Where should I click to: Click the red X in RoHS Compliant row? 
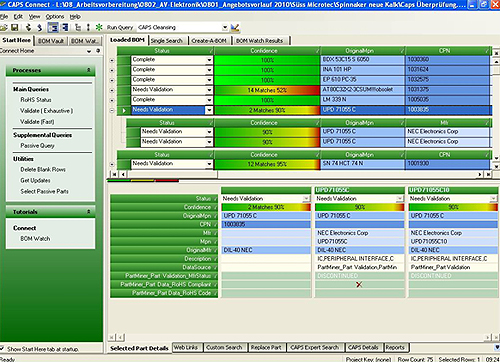point(359,284)
